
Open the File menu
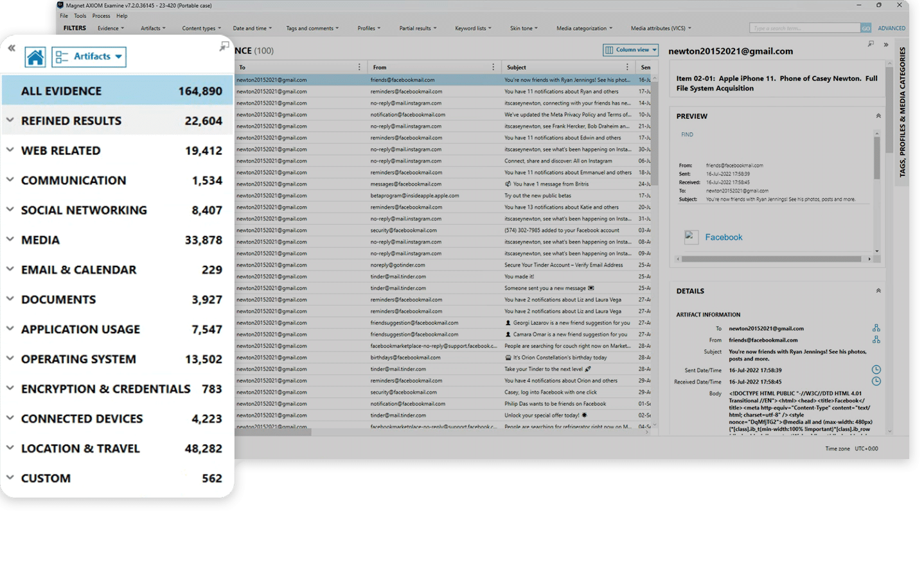(64, 16)
